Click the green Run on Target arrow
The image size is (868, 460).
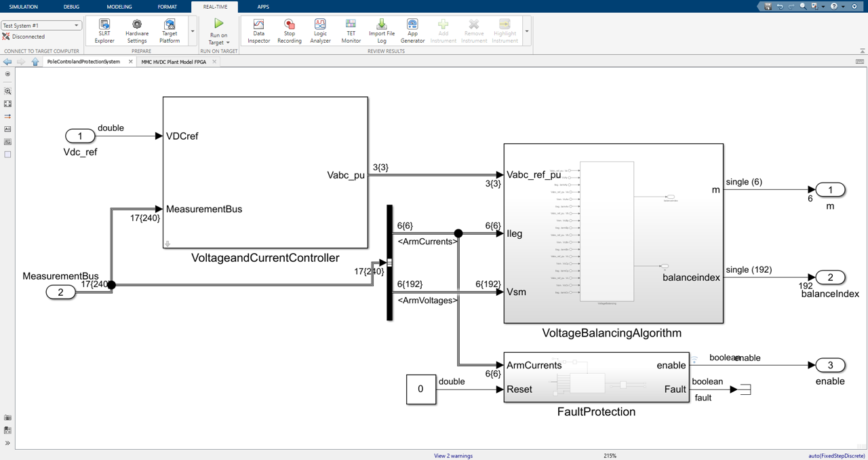[218, 24]
